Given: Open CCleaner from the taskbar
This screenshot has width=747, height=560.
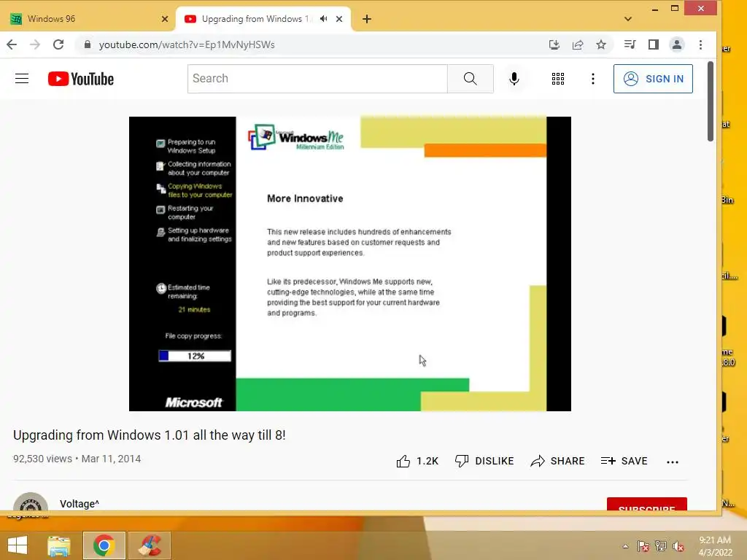Looking at the screenshot, I should coord(150,545).
